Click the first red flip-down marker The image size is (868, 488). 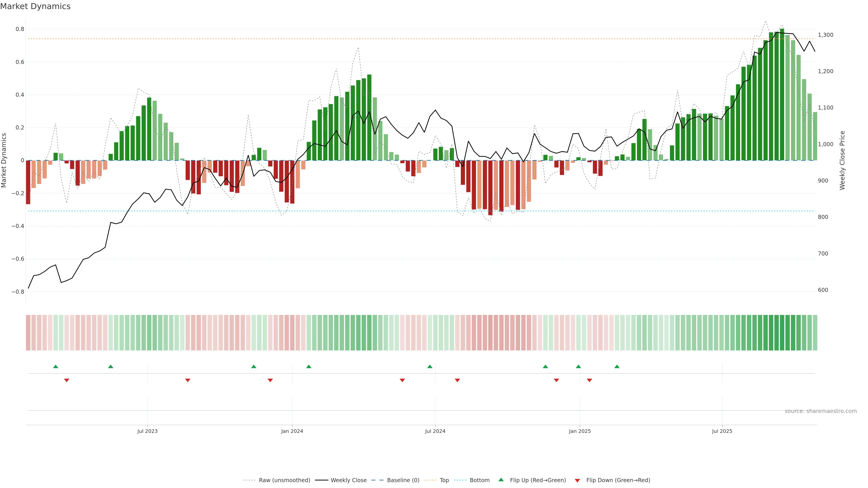[x=67, y=380]
